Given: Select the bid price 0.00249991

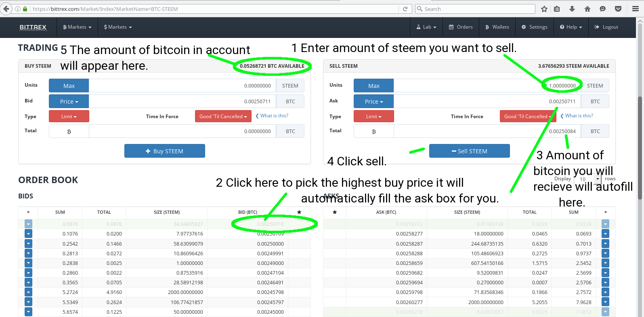Looking at the screenshot, I should (271, 253).
